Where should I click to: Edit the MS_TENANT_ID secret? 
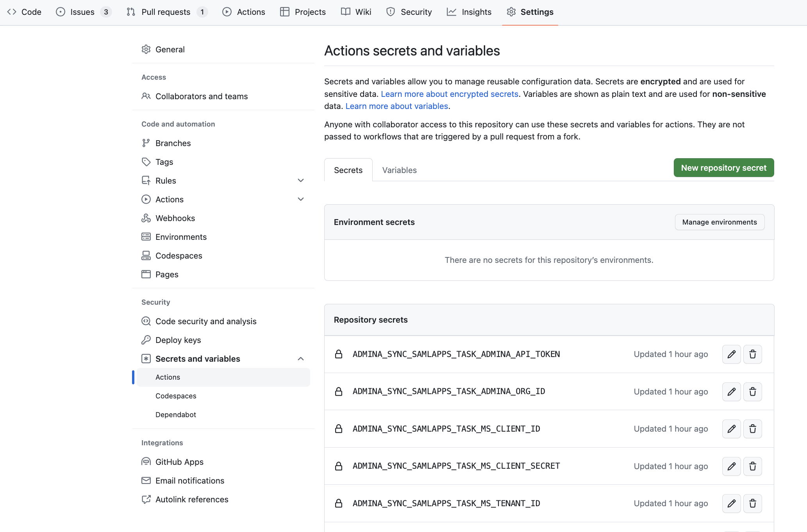pos(731,503)
